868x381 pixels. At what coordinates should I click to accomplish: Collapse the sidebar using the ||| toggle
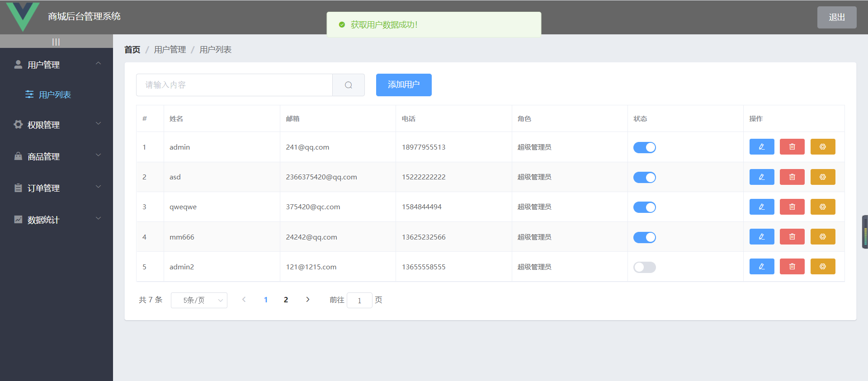[x=56, y=42]
